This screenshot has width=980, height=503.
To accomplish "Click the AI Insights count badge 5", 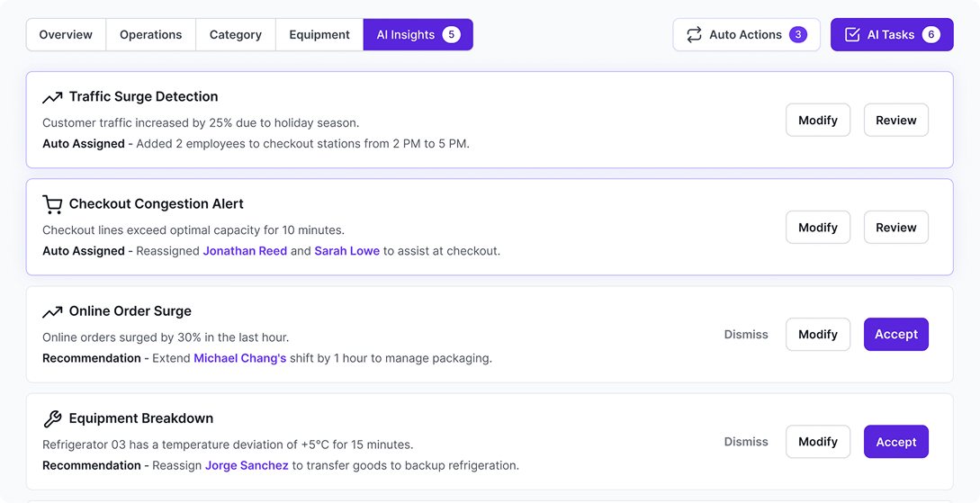I will (x=451, y=34).
